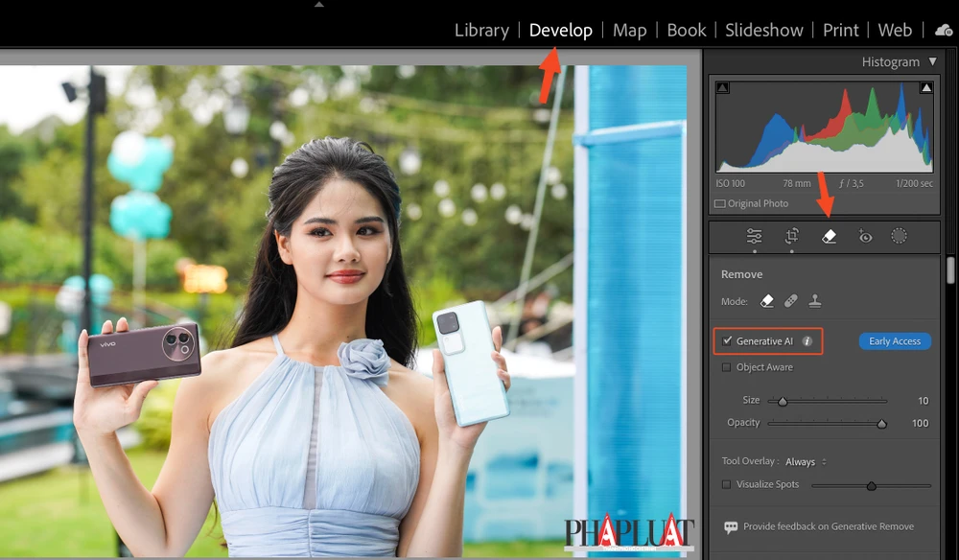Open the Tool Overlay dropdown set to Always
This screenshot has width=959, height=560.
(801, 461)
